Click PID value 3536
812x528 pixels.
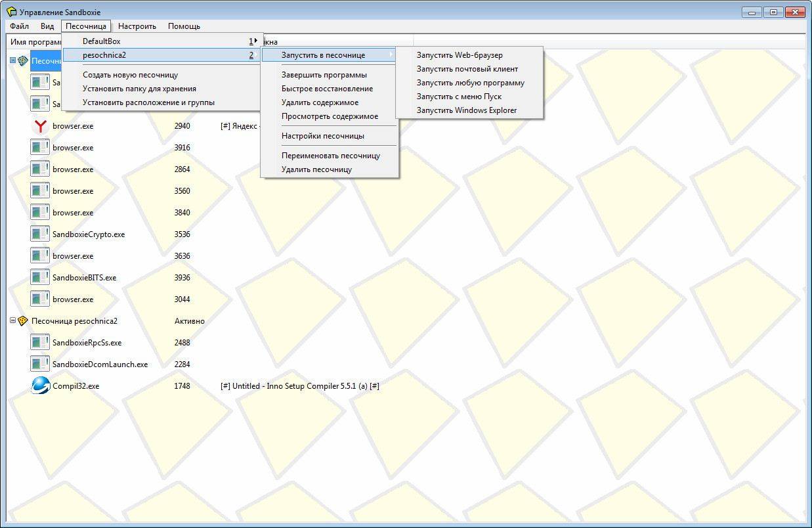tap(182, 234)
